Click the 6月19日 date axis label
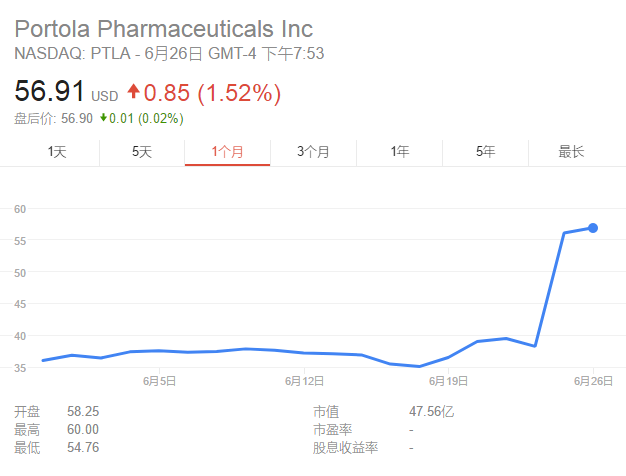Image resolution: width=626 pixels, height=476 pixels. point(449,381)
